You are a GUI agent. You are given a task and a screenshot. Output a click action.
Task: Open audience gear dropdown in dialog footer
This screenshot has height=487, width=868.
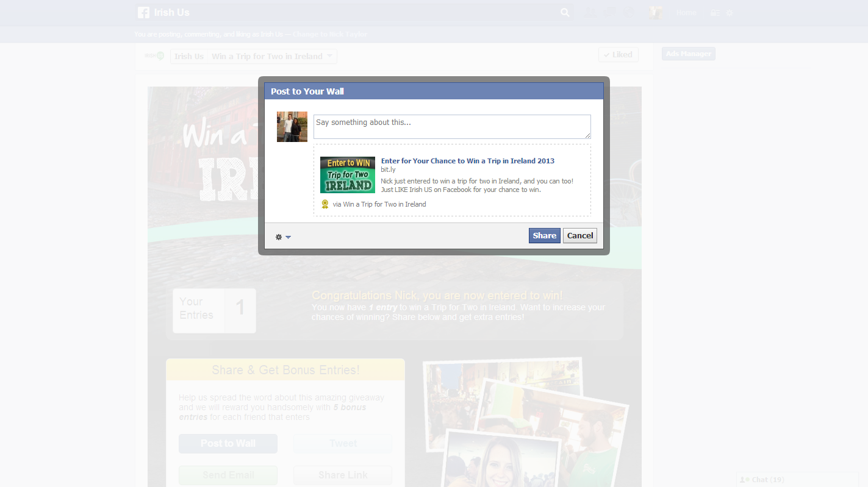[283, 237]
